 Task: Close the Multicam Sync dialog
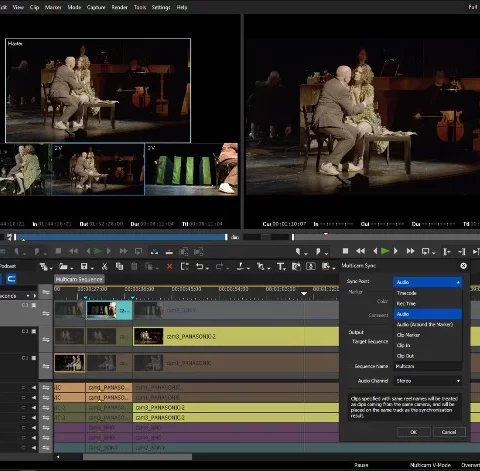pos(463,266)
